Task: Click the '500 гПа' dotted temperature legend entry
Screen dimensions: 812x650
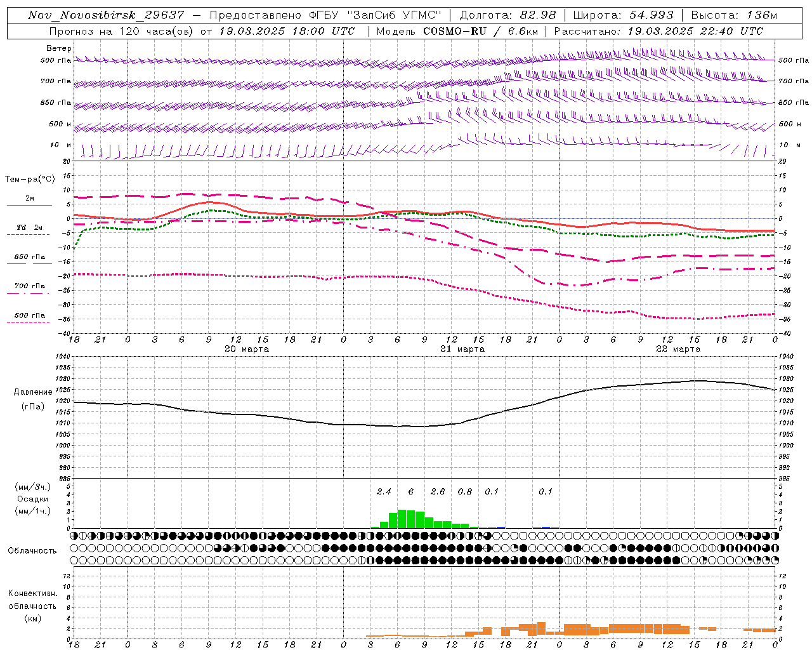Action: tap(29, 315)
